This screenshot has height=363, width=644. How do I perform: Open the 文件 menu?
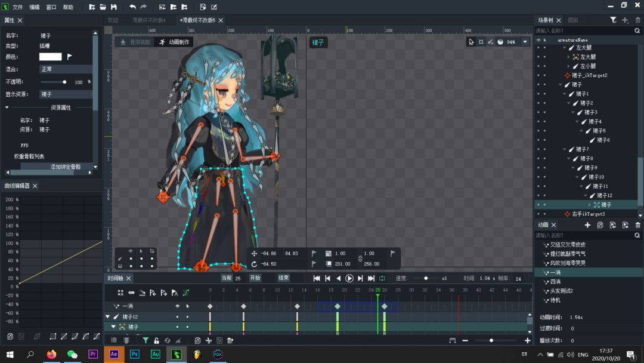click(18, 7)
